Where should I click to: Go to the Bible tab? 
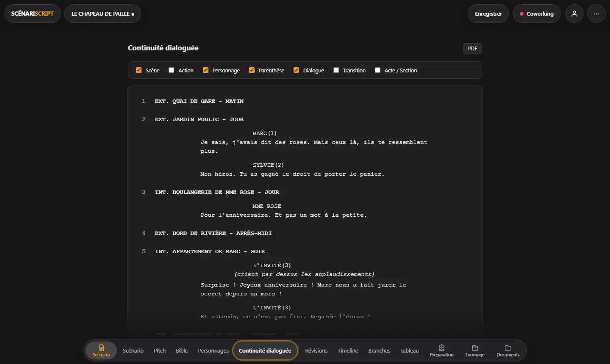tap(182, 350)
